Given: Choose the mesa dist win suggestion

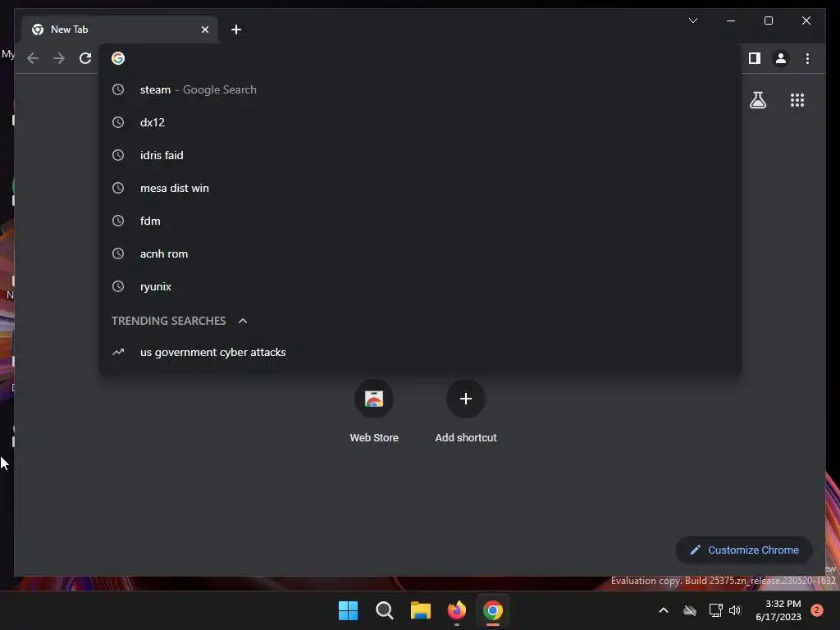Looking at the screenshot, I should 420,188.
